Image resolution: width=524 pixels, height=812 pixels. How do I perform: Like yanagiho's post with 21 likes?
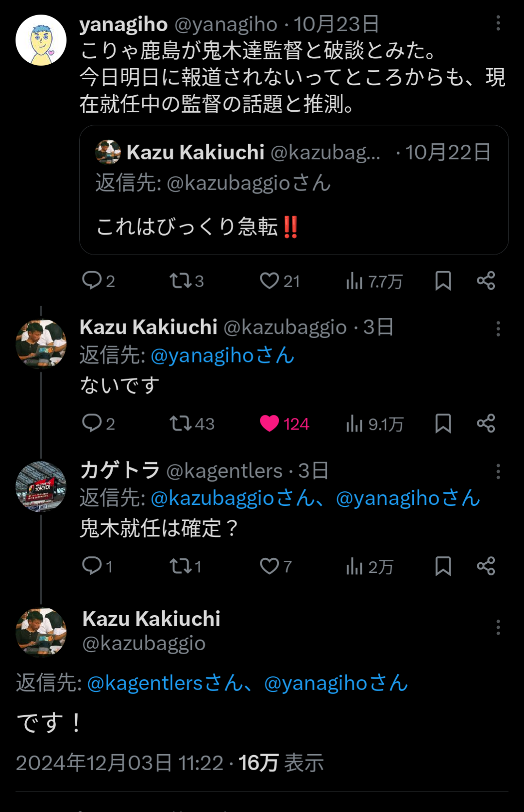270,280
